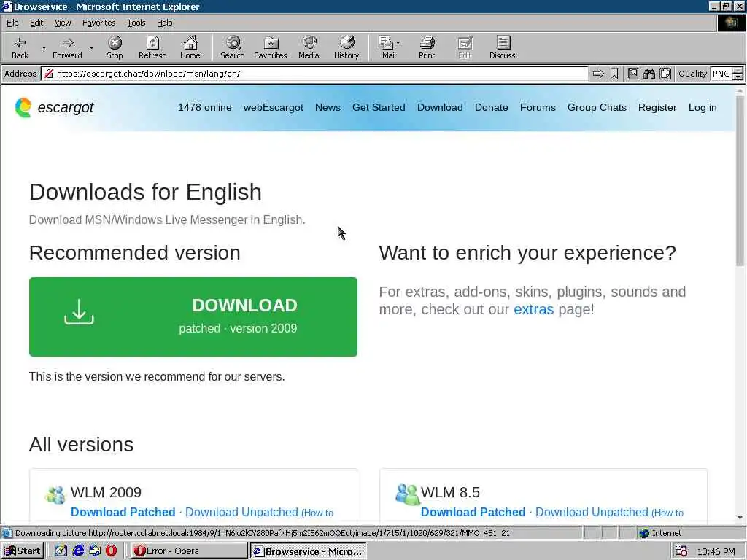This screenshot has height=560, width=747.
Task: Click the WLM 2009 messenger icon
Action: pyautogui.click(x=55, y=495)
